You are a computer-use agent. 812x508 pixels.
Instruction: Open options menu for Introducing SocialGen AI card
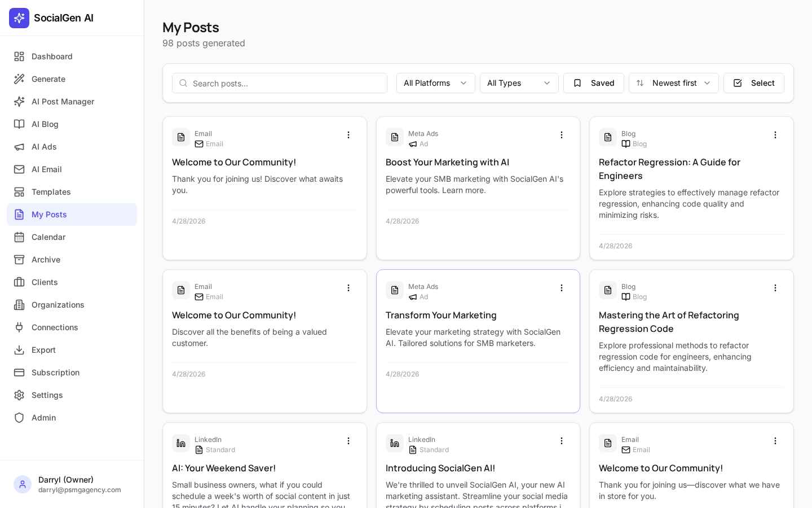[x=562, y=441]
